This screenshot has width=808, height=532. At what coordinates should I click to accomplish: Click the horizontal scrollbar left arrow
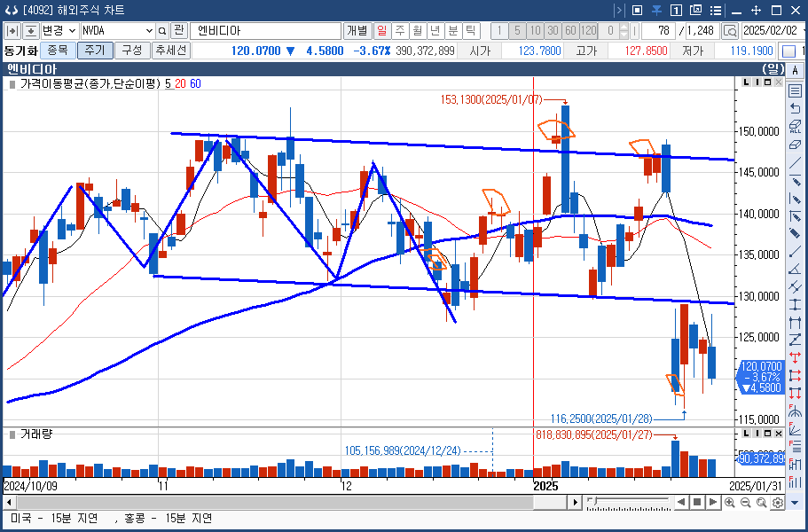[8, 502]
